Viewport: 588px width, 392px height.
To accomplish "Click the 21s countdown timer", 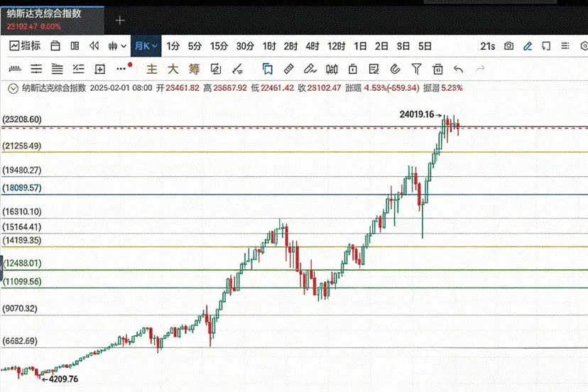I will pos(487,46).
